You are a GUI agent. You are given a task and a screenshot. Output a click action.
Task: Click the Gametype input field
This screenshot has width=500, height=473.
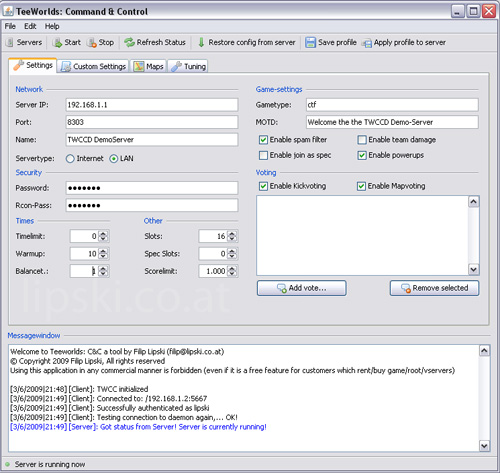pyautogui.click(x=392, y=105)
